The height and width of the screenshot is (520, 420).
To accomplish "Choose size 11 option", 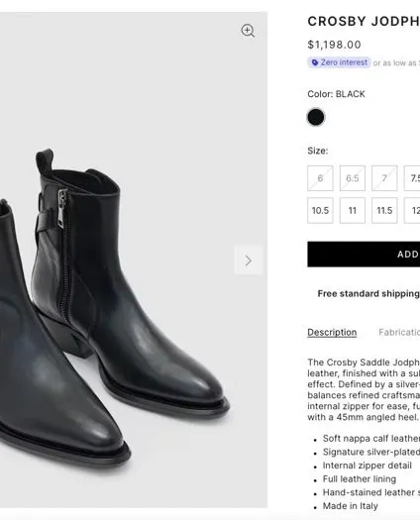I will click(353, 211).
